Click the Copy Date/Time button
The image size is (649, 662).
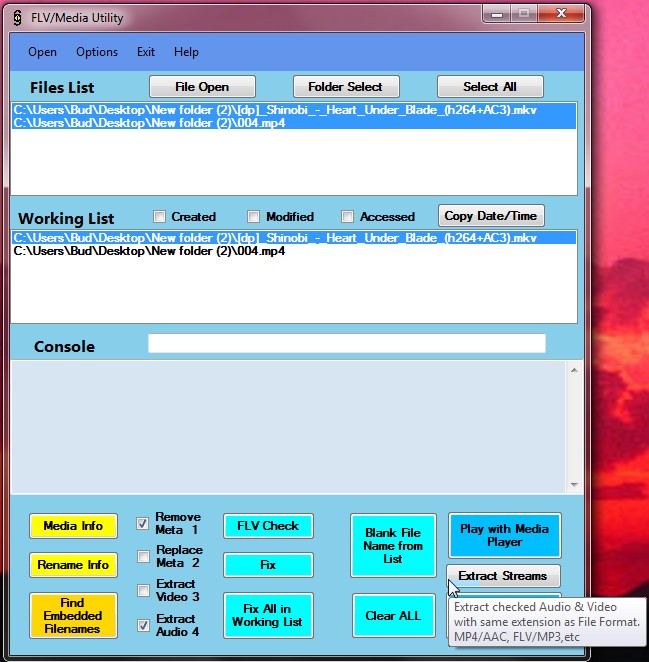click(491, 216)
